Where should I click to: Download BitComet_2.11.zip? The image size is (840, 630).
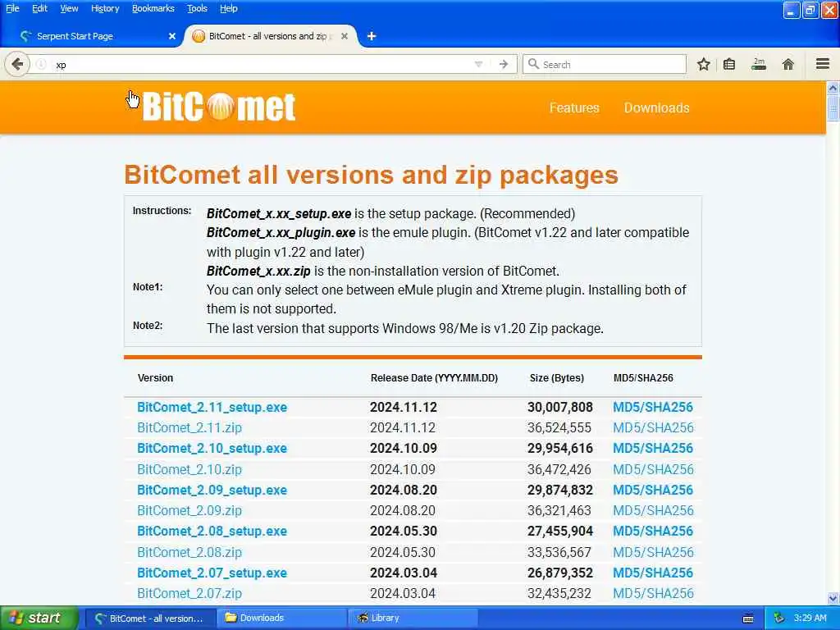[189, 427]
